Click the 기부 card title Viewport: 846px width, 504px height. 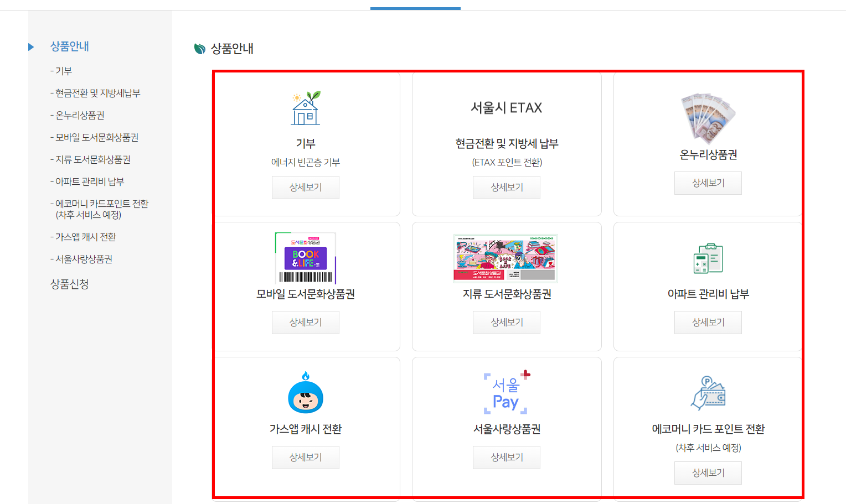point(306,144)
